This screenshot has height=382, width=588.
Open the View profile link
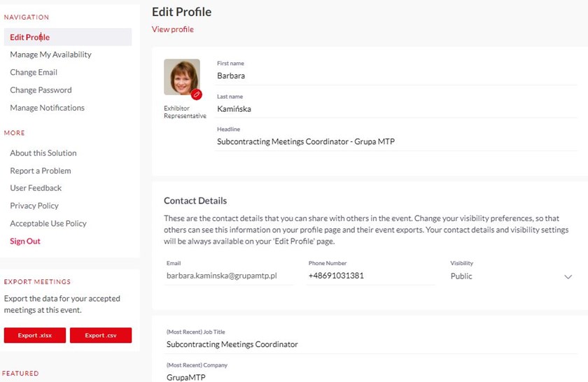pyautogui.click(x=173, y=29)
